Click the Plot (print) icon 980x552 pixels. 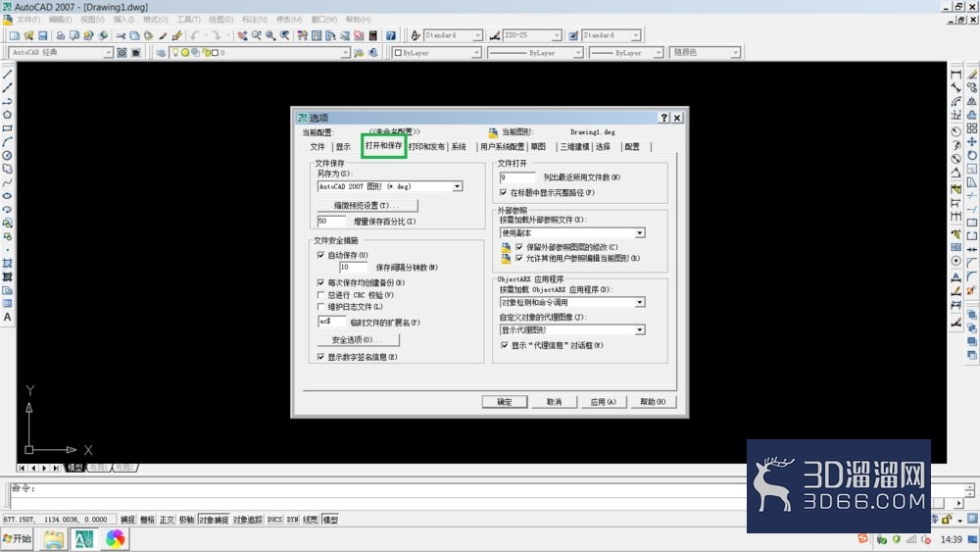click(60, 35)
